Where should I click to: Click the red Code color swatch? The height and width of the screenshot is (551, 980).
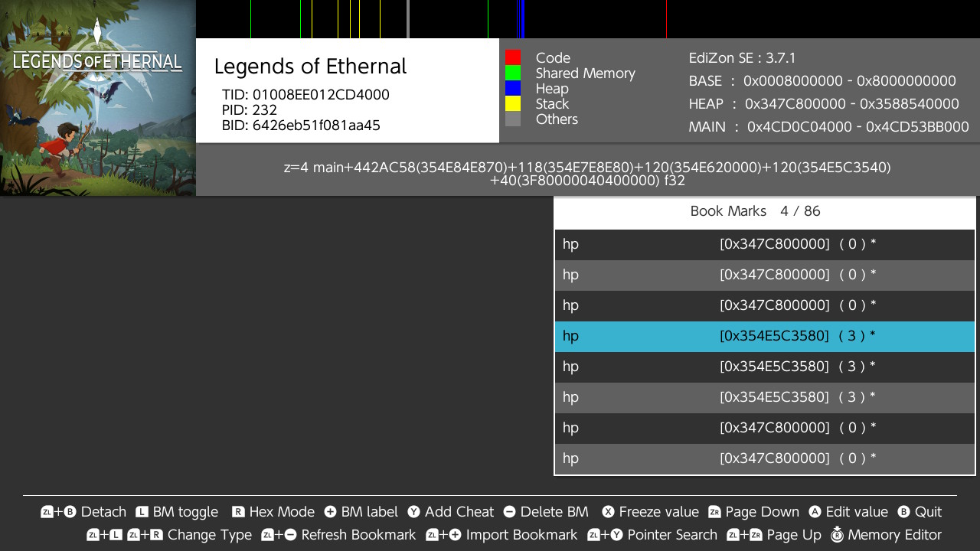513,57
